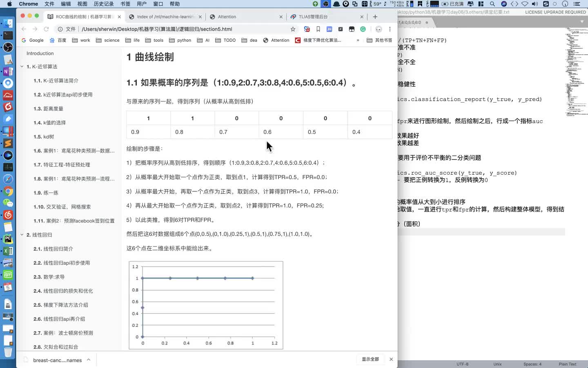Open the 视图 menu
Viewport: 588px width, 368px height.
pos(82,4)
